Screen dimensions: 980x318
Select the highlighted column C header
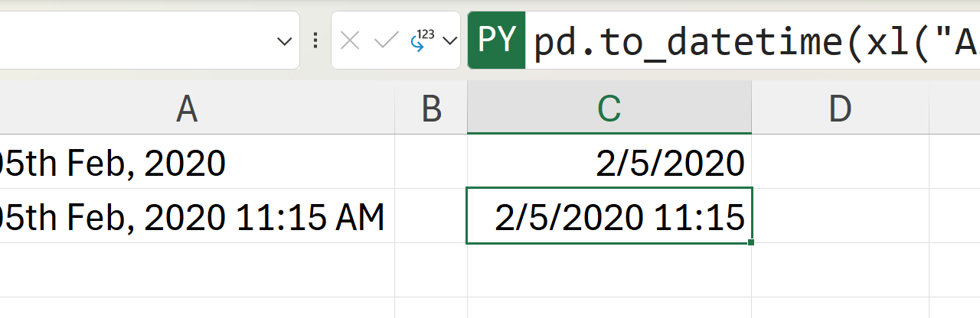pyautogui.click(x=609, y=109)
